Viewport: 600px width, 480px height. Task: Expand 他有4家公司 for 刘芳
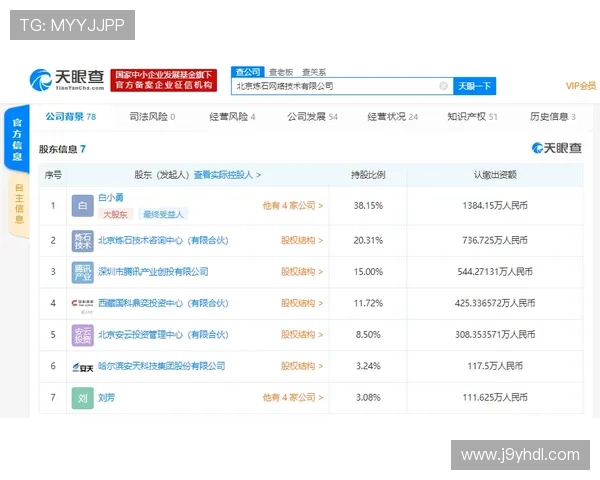[293, 397]
